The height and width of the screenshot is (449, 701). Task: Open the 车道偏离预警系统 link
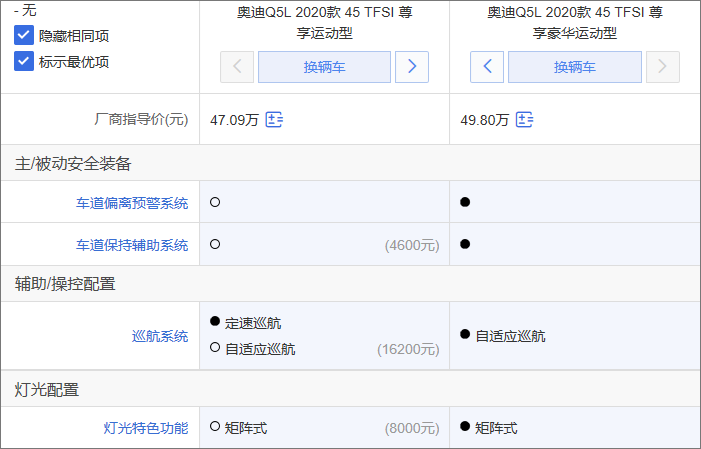pos(132,203)
